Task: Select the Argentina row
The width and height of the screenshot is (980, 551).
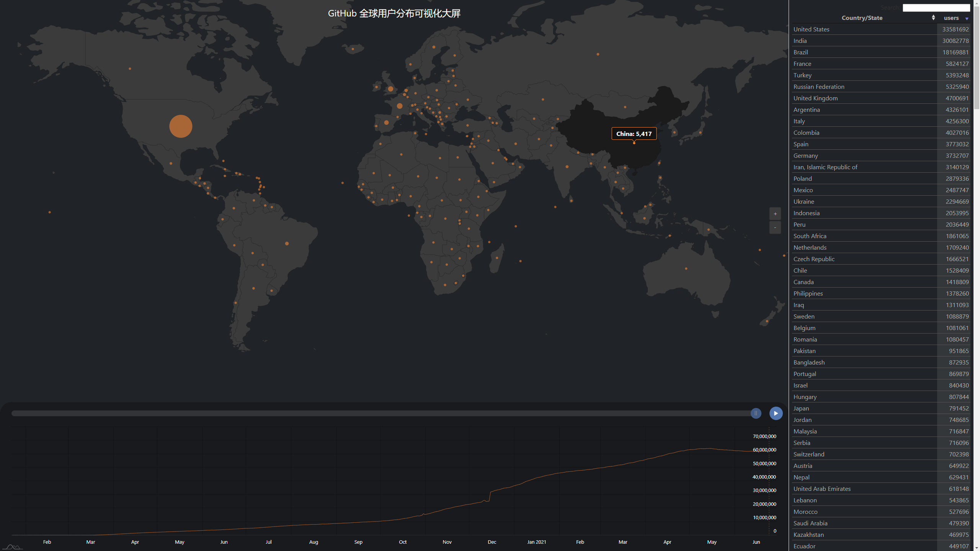Action: [x=881, y=110]
